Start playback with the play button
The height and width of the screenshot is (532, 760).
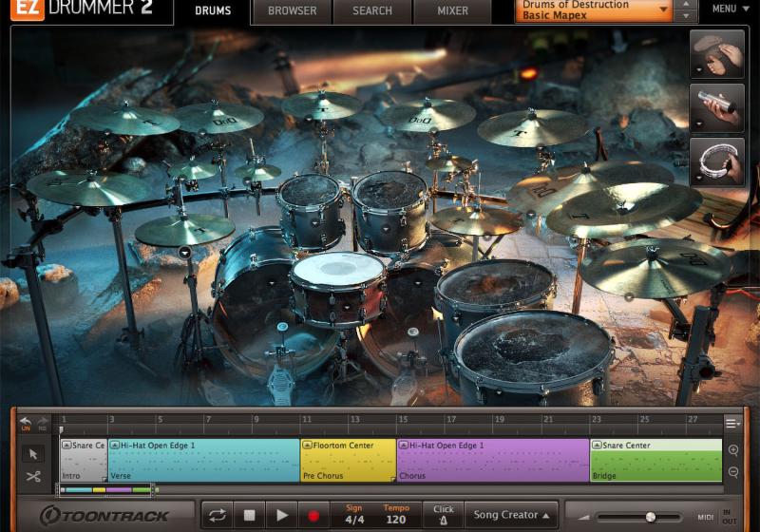[x=281, y=515]
